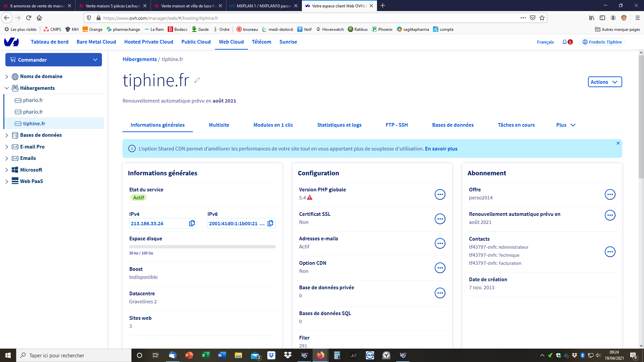Expand the Commander dropdown button

click(x=54, y=60)
